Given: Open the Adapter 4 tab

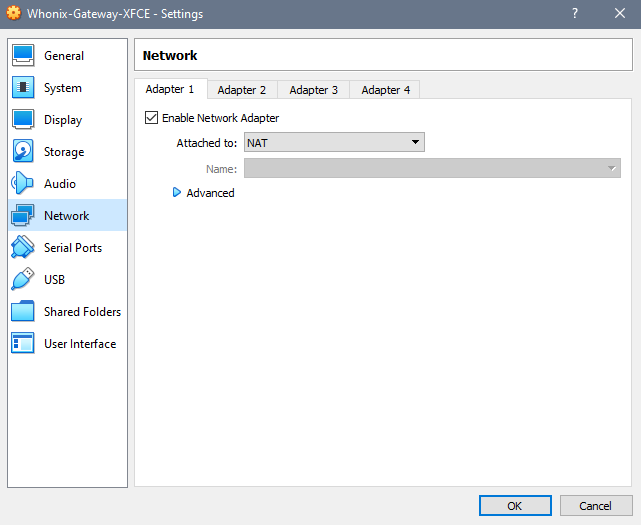Looking at the screenshot, I should 385,90.
